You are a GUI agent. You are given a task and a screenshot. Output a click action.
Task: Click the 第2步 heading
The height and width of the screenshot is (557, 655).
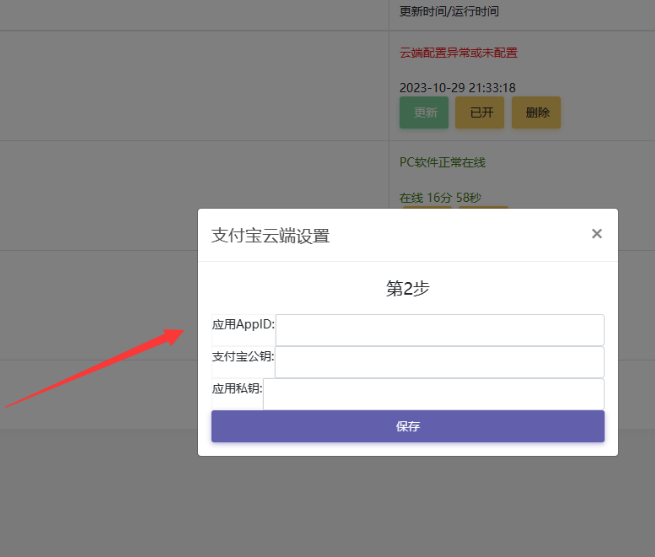pos(408,288)
